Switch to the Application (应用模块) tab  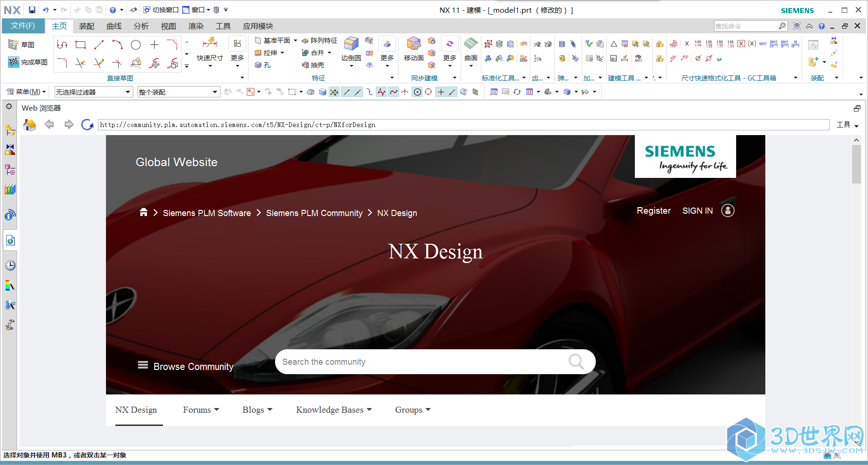258,26
